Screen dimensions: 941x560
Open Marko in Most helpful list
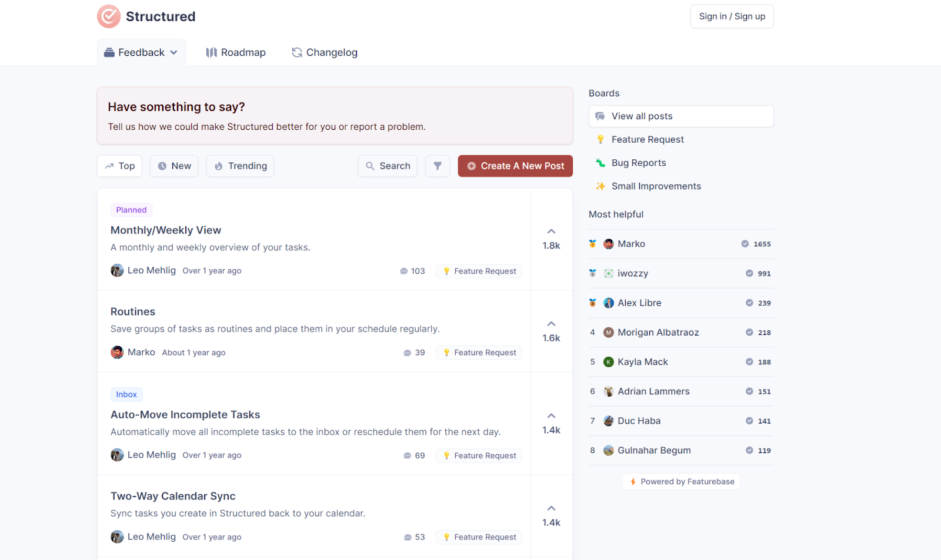[681, 244]
